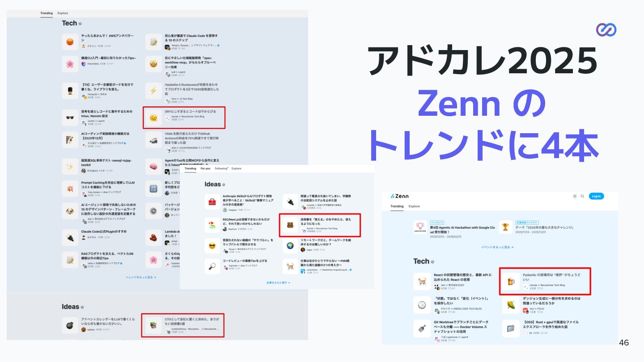This screenshot has width=644, height=362.
Task: Click the clock emoji article icon
Action: pos(422,305)
